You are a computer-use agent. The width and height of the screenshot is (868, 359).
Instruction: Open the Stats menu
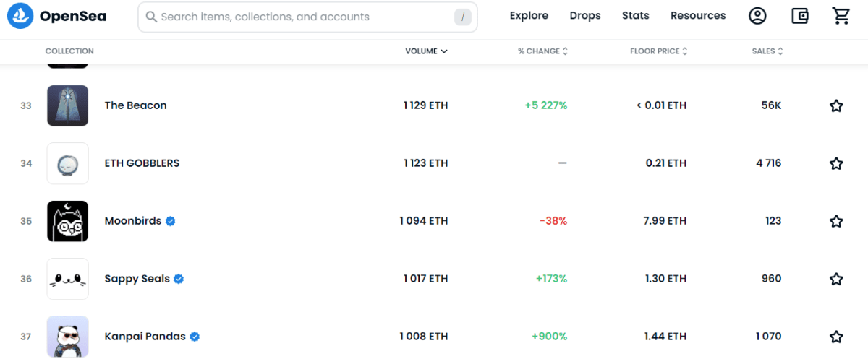click(x=635, y=16)
